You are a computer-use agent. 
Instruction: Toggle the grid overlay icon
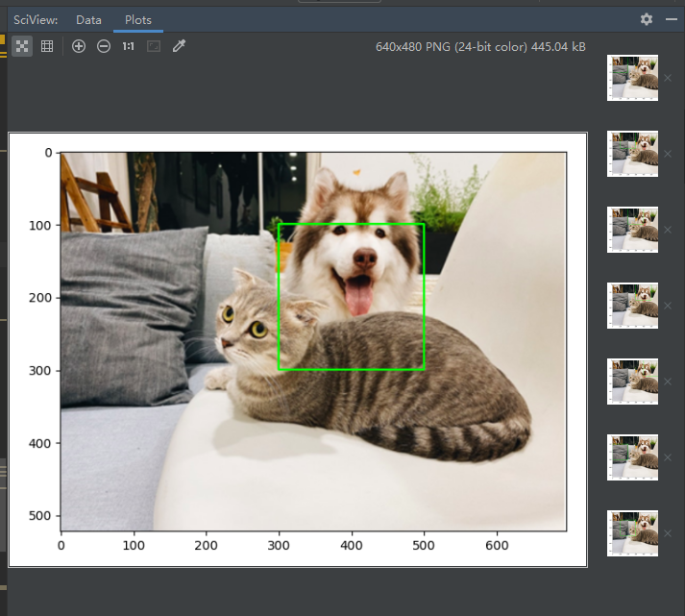47,46
